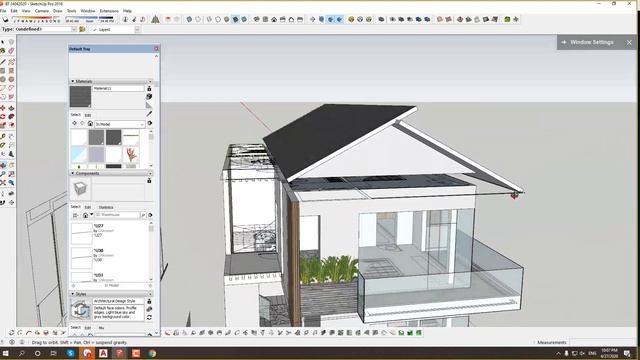The image size is (640, 360).
Task: Set Wireframe face style
Action: point(209,19)
